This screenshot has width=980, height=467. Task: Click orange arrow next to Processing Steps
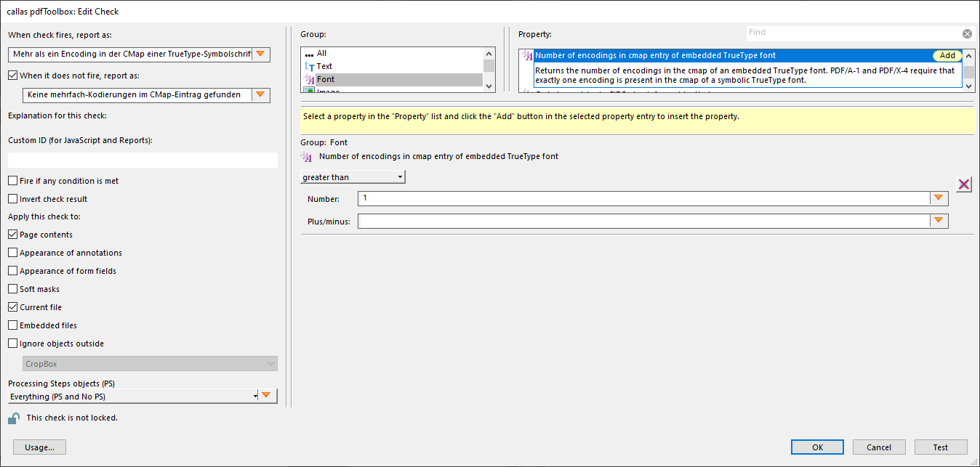click(267, 396)
